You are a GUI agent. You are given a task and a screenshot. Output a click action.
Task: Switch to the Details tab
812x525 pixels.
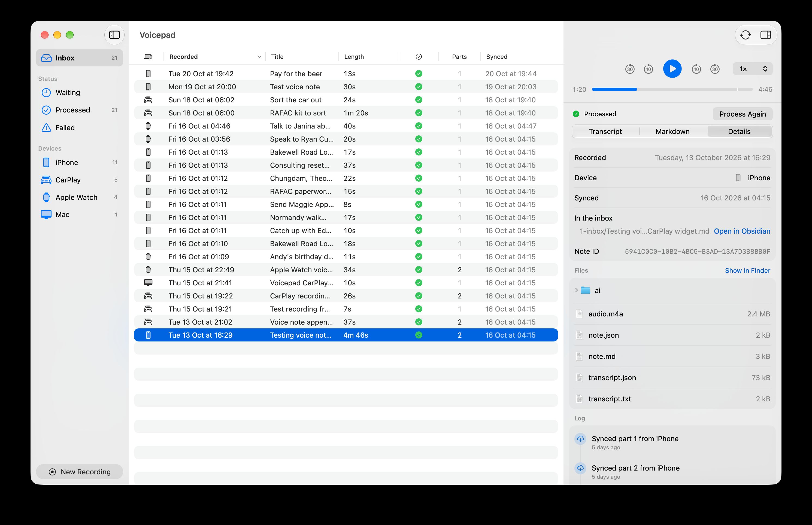(739, 132)
